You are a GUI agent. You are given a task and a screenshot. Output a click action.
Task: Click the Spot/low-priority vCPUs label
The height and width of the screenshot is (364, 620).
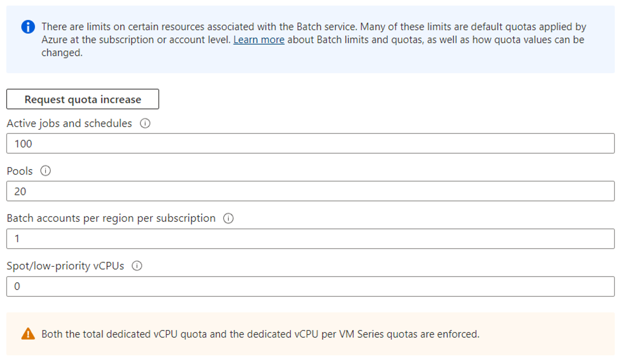(x=65, y=266)
